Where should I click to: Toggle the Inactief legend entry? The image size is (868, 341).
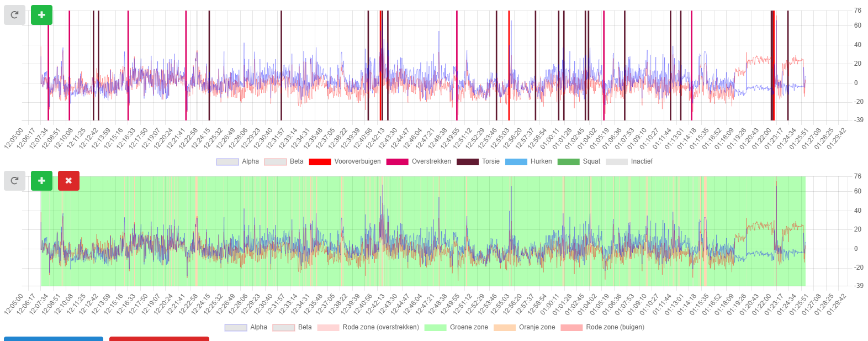(x=629, y=161)
